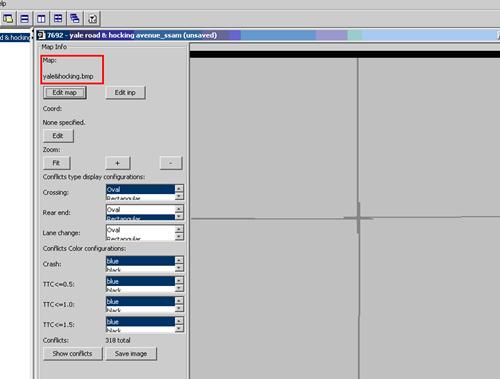
Task: Click the Lane change list scroll-down arrow
Action: (x=179, y=237)
